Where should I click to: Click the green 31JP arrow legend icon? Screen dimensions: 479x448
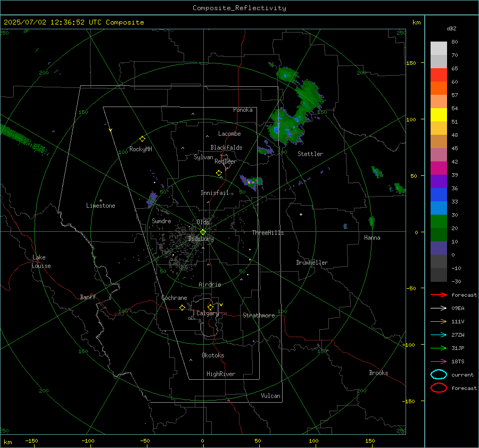pos(439,348)
